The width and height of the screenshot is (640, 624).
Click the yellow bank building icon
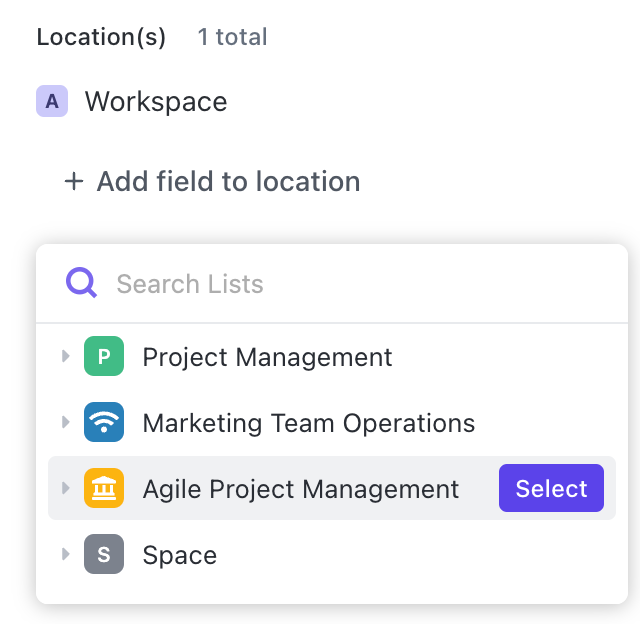coord(104,489)
